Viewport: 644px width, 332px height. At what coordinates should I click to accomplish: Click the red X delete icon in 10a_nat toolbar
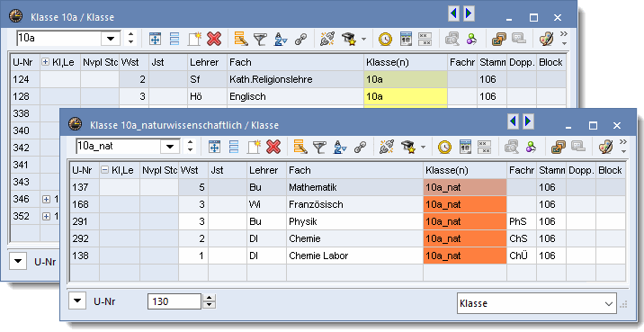[273, 147]
